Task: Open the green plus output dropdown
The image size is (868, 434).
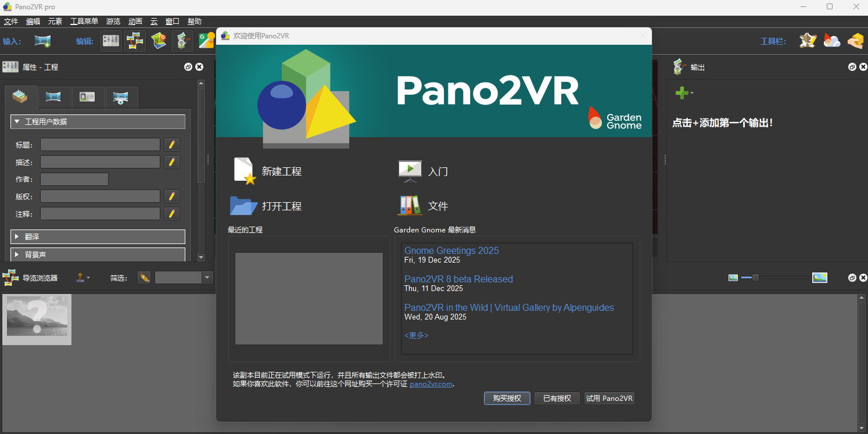Action: coord(683,93)
